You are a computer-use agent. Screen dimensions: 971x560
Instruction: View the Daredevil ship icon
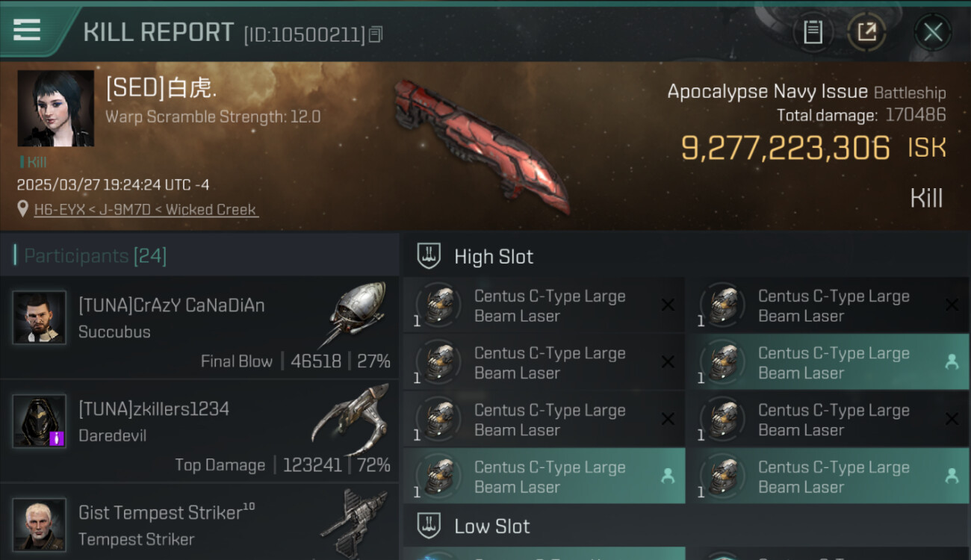point(350,420)
